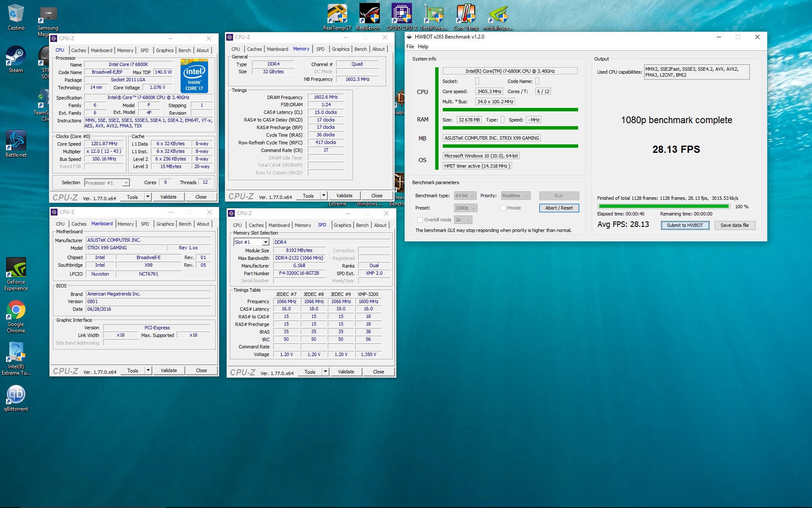This screenshot has height=508, width=812.
Task: Click the Abort / Reset button
Action: (x=559, y=208)
